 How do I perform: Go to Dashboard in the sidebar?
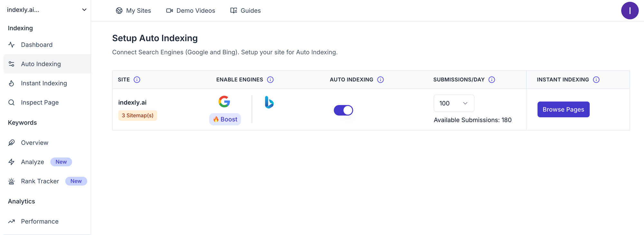click(47, 45)
